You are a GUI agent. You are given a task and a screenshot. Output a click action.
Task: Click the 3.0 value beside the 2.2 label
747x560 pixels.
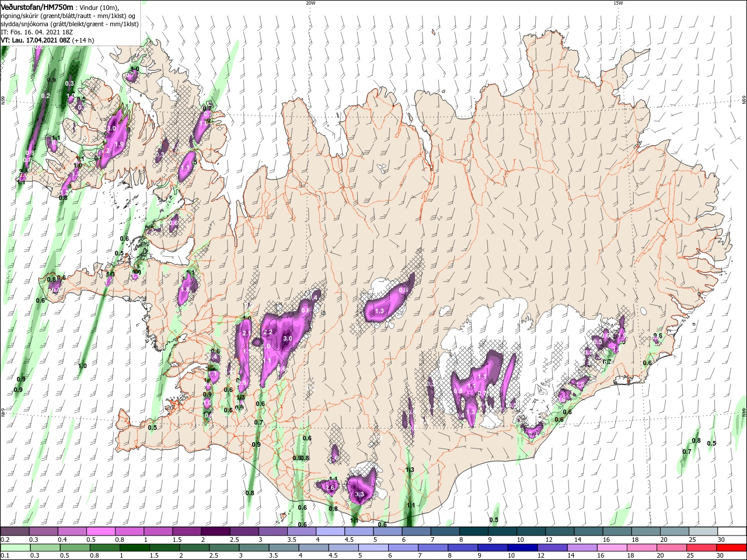287,338
